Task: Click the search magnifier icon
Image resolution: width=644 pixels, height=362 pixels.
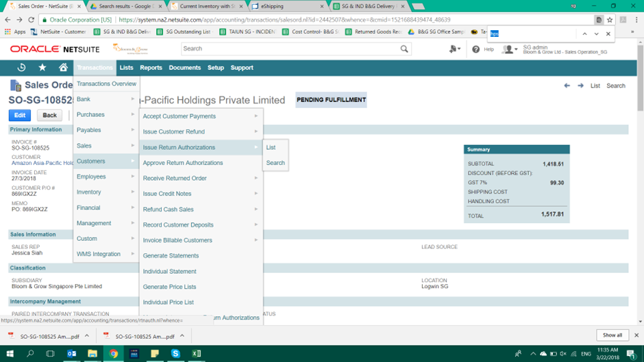Action: coord(404,49)
